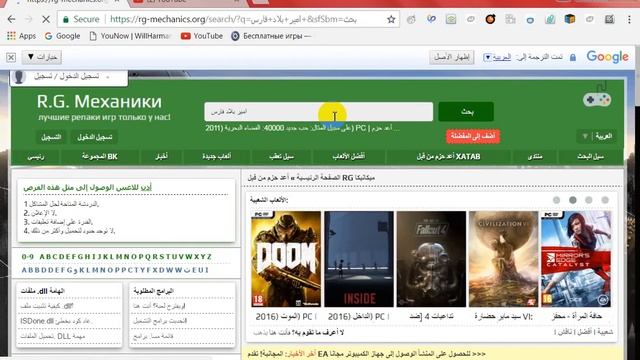Screen dimensions: 640x360
Task: Click the blue oval extension icon
Action: [x=530, y=20]
